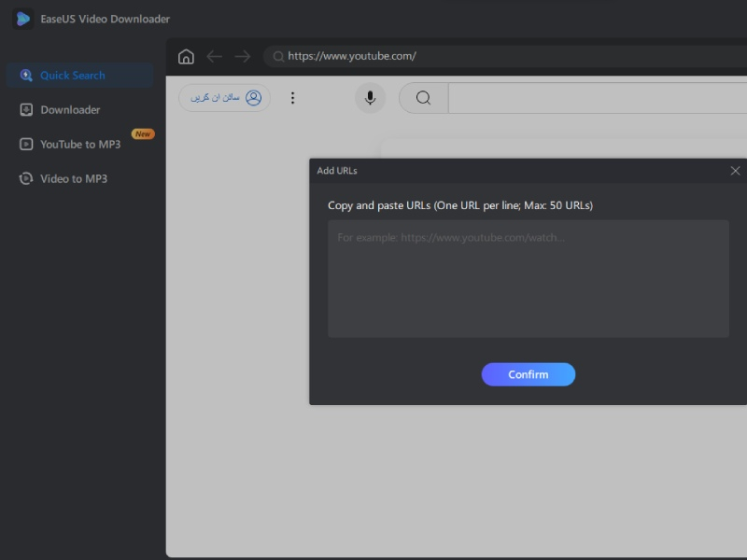The image size is (747, 560).
Task: Click the orange New badge
Action: [143, 134]
